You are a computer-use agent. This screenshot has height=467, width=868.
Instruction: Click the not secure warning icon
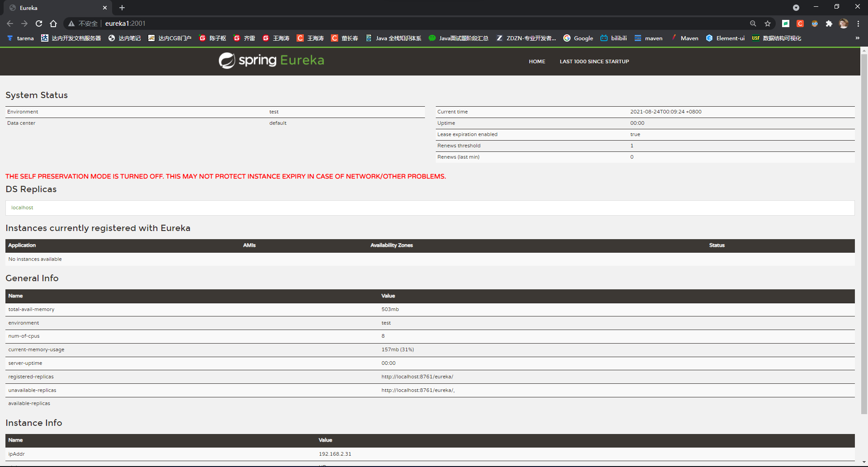click(x=71, y=24)
